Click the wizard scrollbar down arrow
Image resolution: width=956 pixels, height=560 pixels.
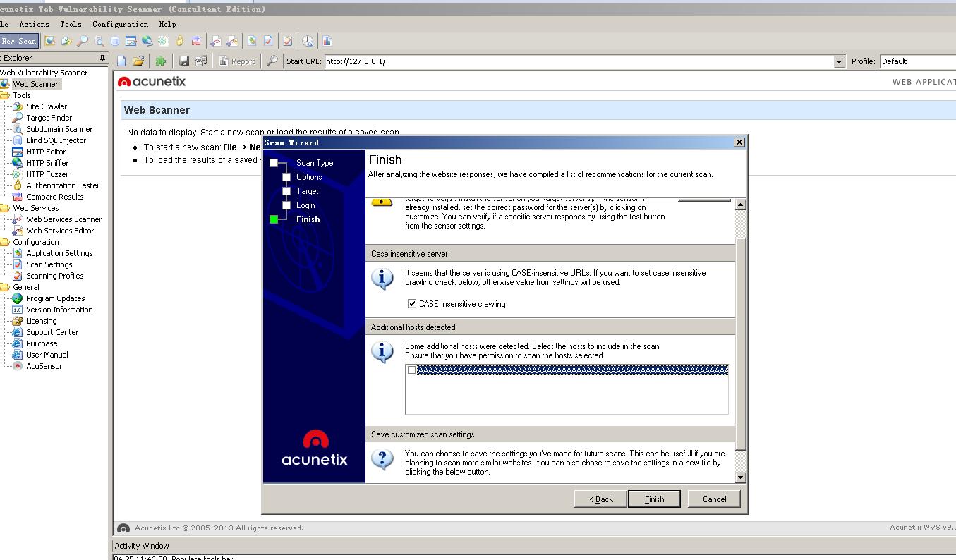pyautogui.click(x=740, y=477)
